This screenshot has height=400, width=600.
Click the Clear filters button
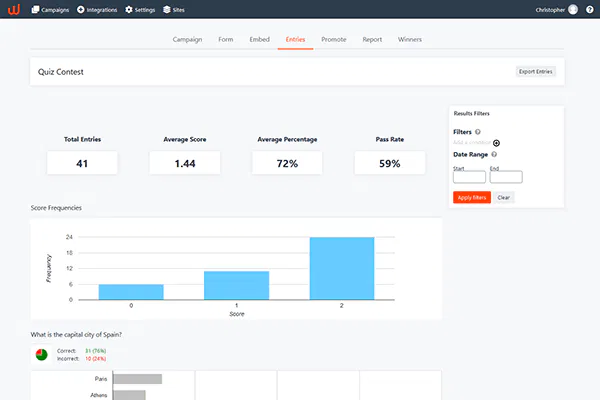504,198
